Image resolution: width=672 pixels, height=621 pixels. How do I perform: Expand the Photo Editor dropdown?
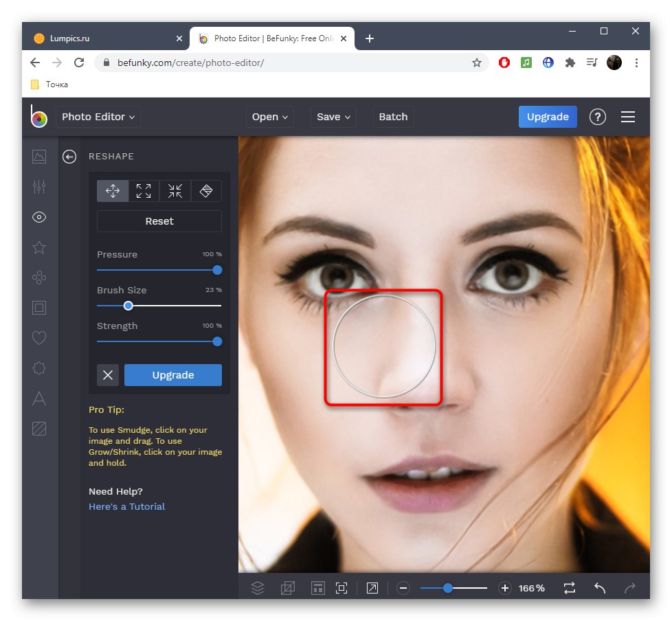coord(98,117)
